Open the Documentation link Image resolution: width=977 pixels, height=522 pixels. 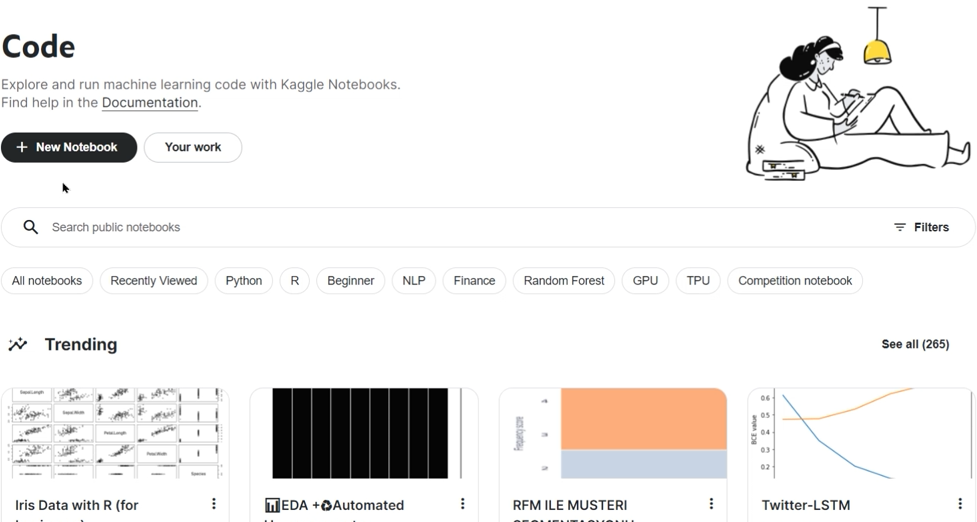pyautogui.click(x=150, y=103)
